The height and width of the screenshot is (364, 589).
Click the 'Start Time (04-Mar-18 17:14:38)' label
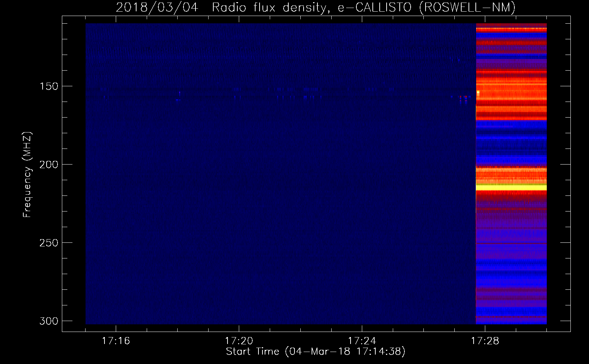(x=316, y=351)
